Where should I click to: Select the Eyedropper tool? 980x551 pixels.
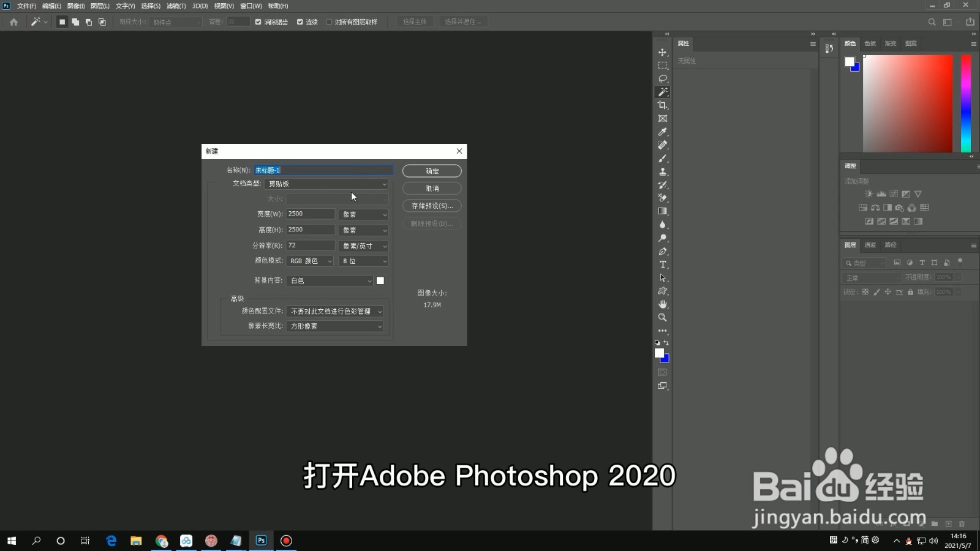662,132
